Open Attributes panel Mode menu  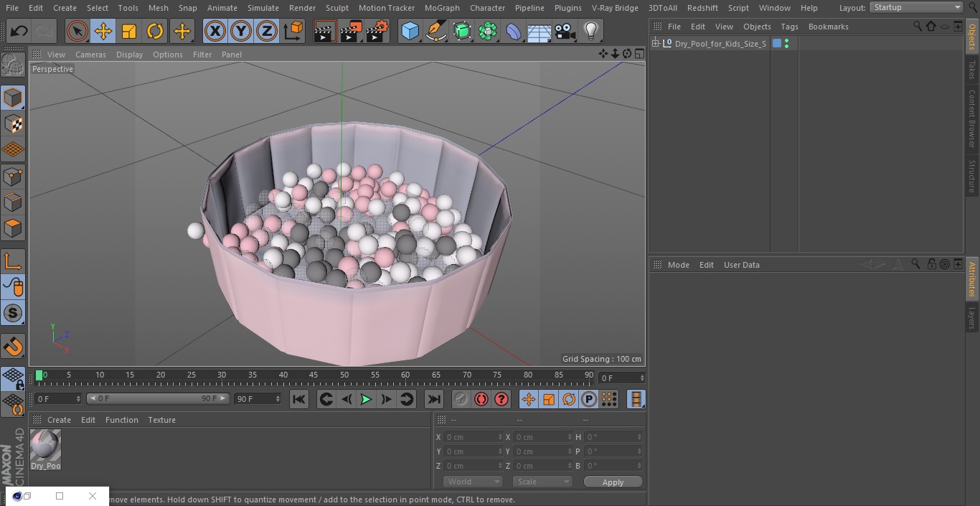click(678, 265)
